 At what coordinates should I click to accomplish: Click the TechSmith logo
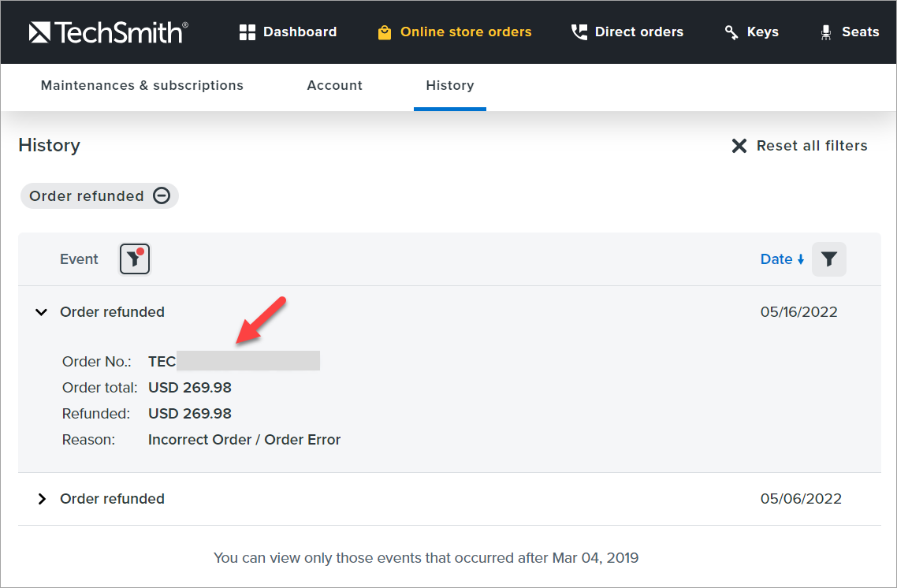[108, 32]
